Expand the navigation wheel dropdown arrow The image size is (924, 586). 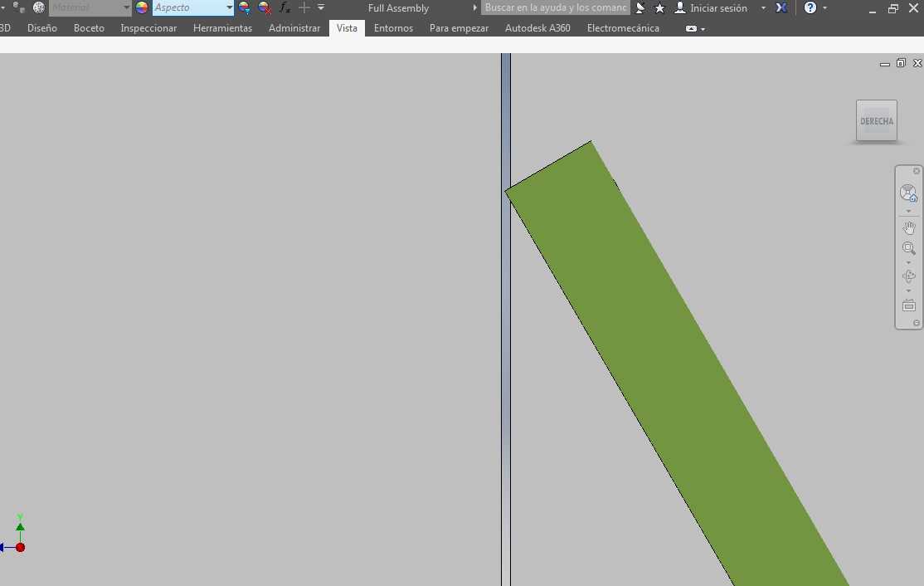908,211
